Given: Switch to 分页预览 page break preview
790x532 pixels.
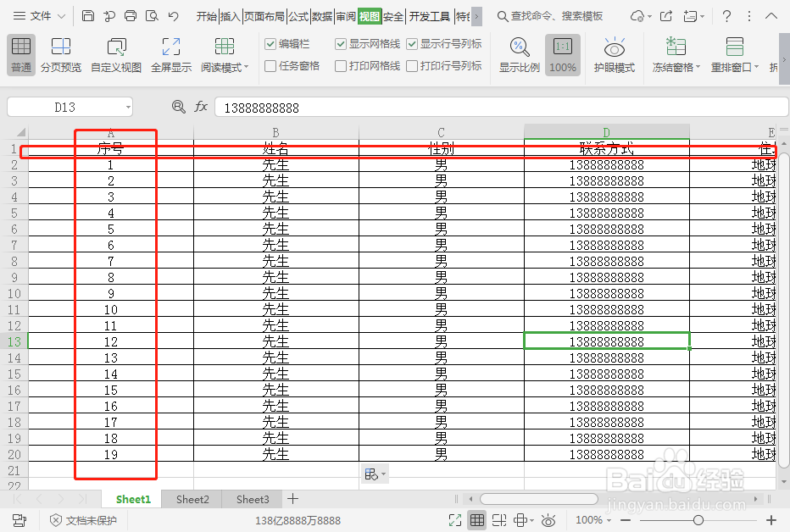Looking at the screenshot, I should [61, 55].
